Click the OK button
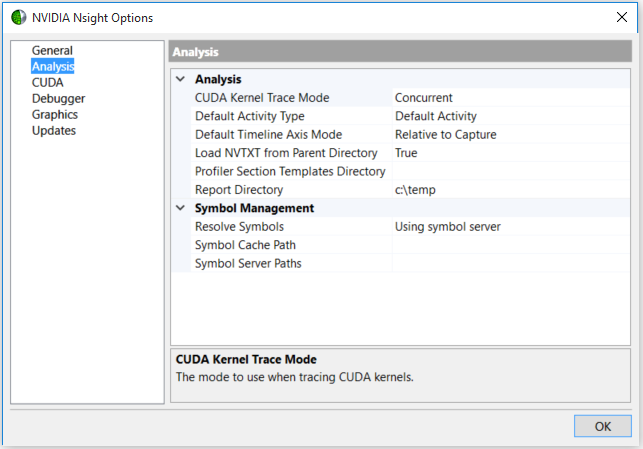The width and height of the screenshot is (643, 449). [x=602, y=426]
